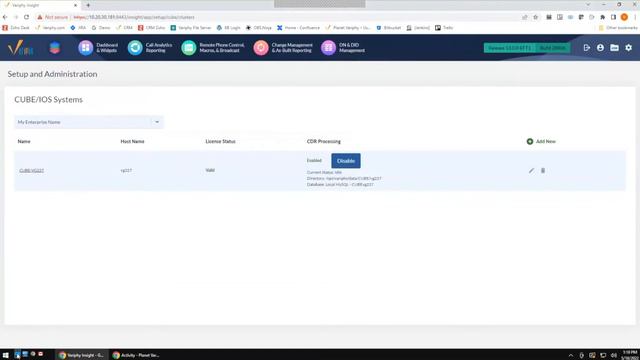Switch to Activity - Planet taskbar window
Viewport: 640px width, 360px height.
tap(136, 355)
